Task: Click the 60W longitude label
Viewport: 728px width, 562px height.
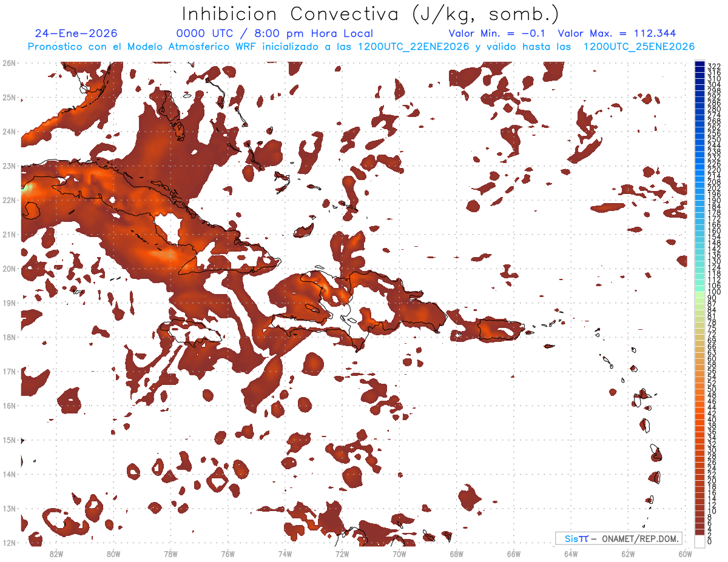Action: (686, 554)
